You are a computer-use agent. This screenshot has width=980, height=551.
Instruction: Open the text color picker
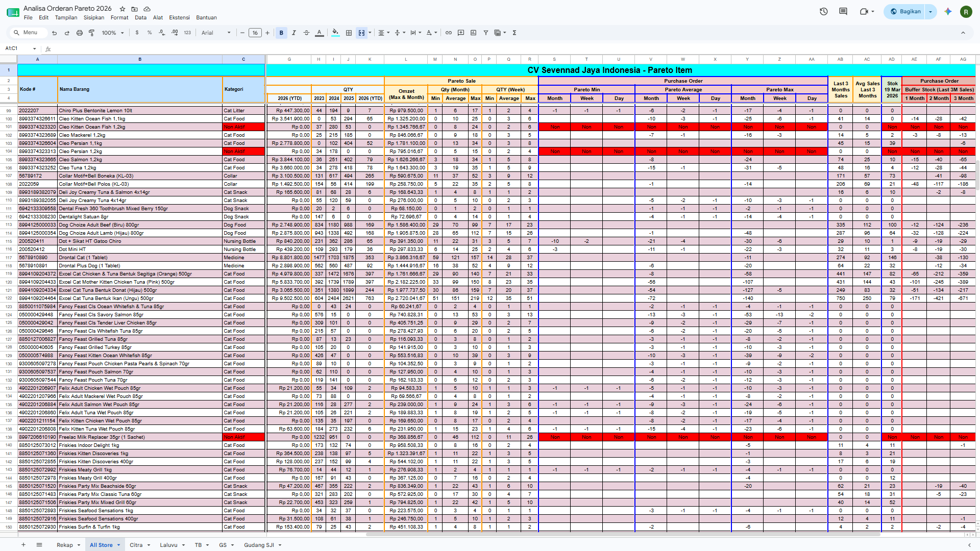[320, 33]
